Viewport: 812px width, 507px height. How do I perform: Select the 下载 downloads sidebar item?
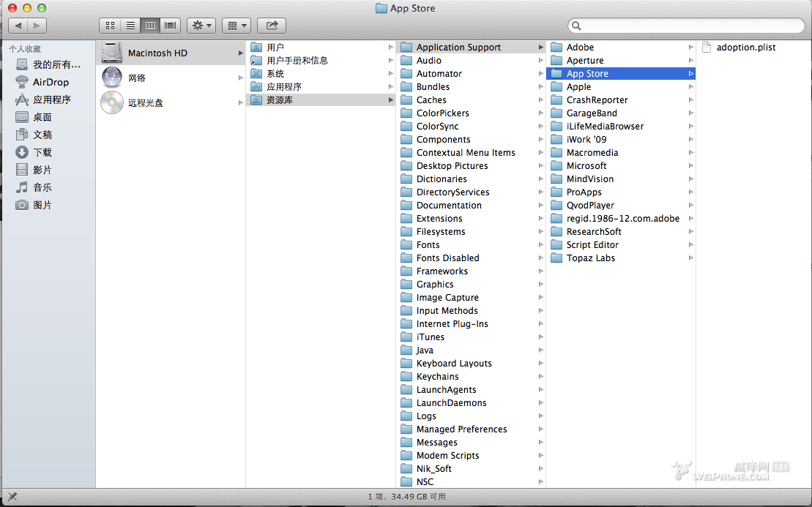[x=42, y=152]
